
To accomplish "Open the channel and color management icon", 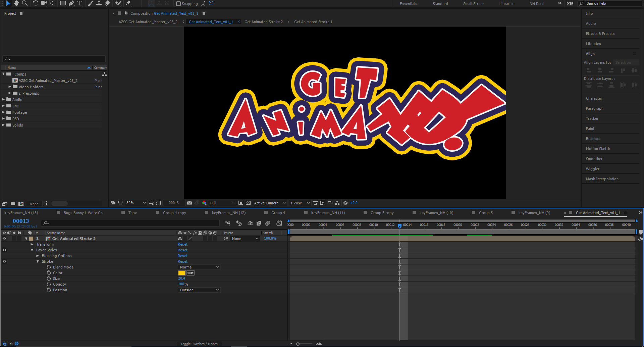I will [204, 203].
